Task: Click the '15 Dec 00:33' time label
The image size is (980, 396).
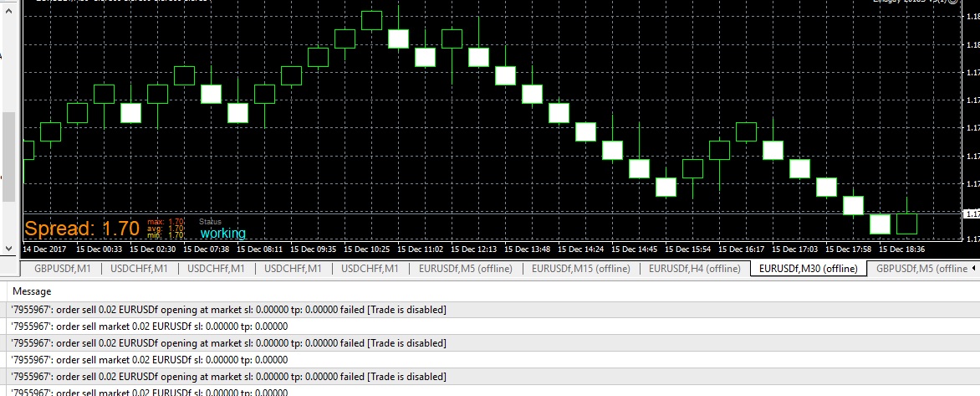Action: tap(99, 249)
